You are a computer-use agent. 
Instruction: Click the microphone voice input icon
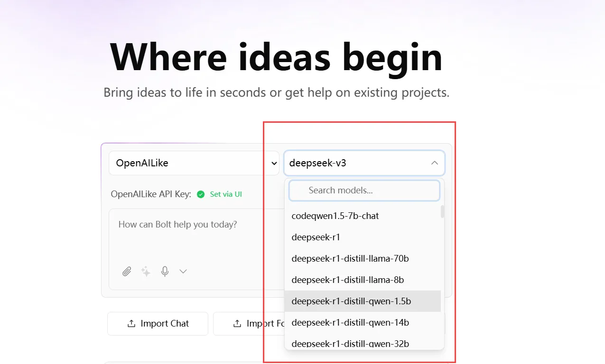(165, 271)
